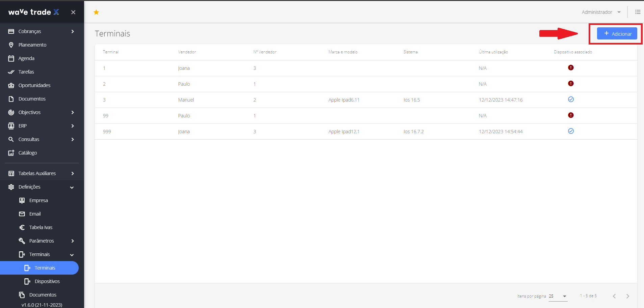The image size is (644, 308).
Task: Click the red alert icon for terminal 99
Action: tap(571, 115)
